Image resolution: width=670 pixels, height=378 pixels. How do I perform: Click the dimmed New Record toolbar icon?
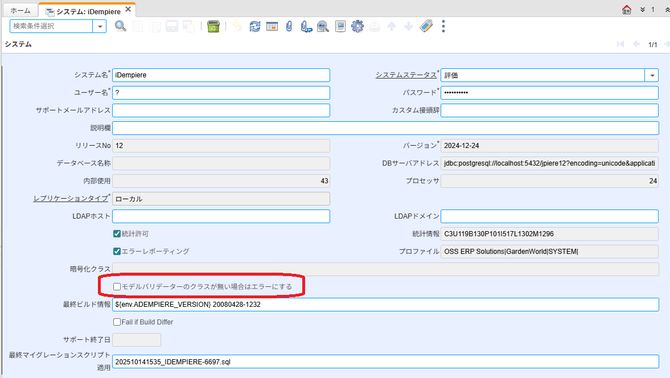(x=138, y=26)
